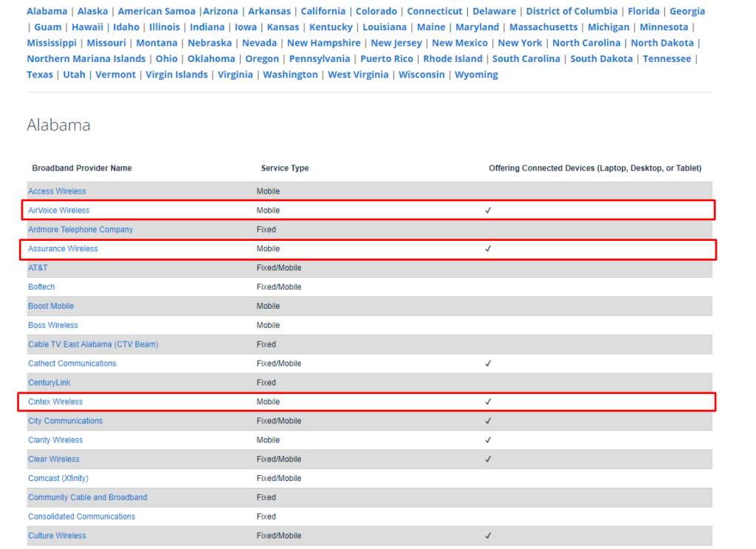Open Assurance Wireless provider link
Screen dimensions: 756x549
[x=63, y=248]
